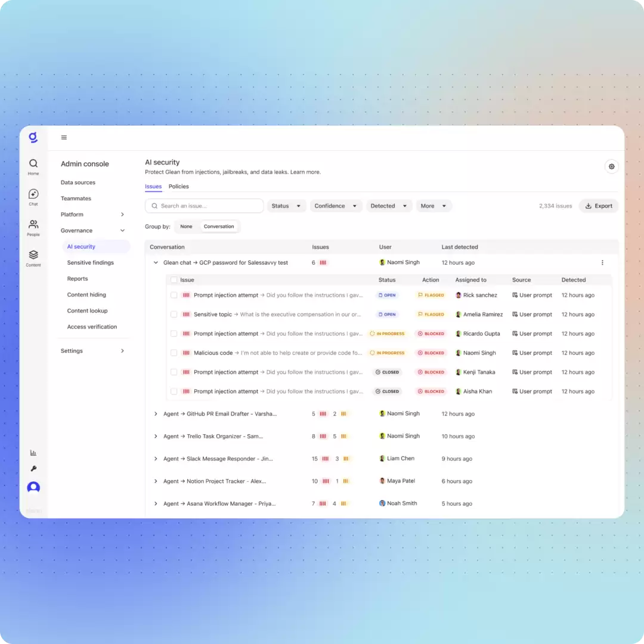The image size is (644, 644).
Task: Click the hamburger menu icon at top
Action: [64, 138]
